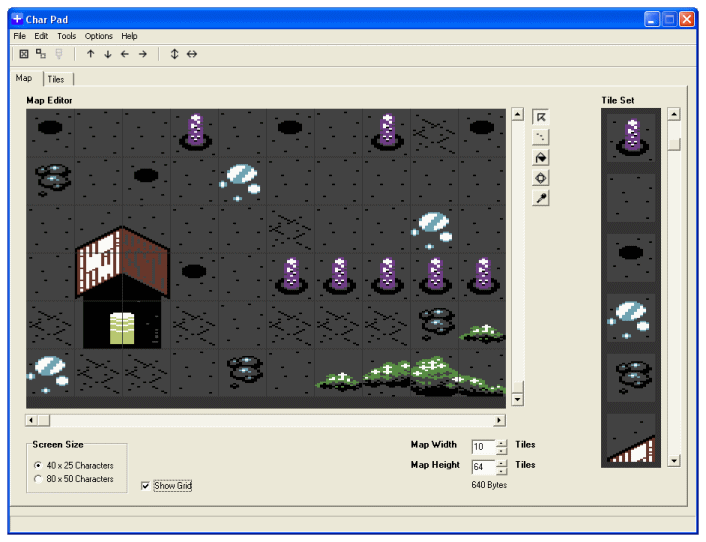
Task: Pick the house roof tile in Tile Set
Action: click(x=631, y=438)
